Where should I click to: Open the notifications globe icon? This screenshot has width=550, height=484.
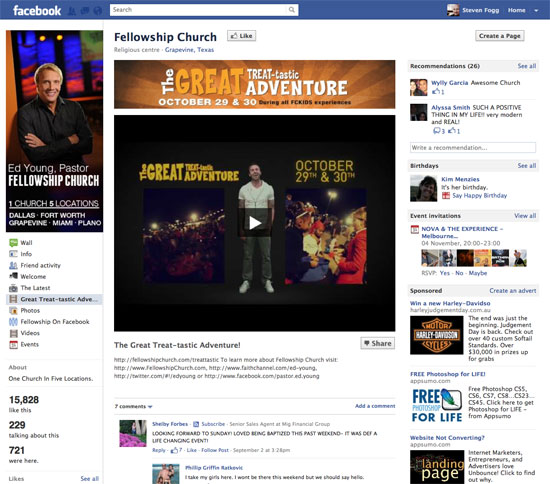[98, 11]
